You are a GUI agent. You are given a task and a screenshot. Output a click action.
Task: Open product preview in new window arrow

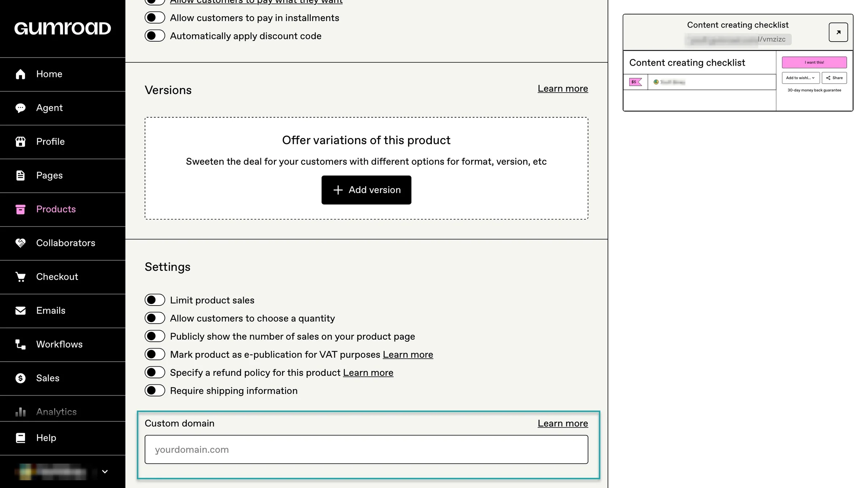(838, 32)
